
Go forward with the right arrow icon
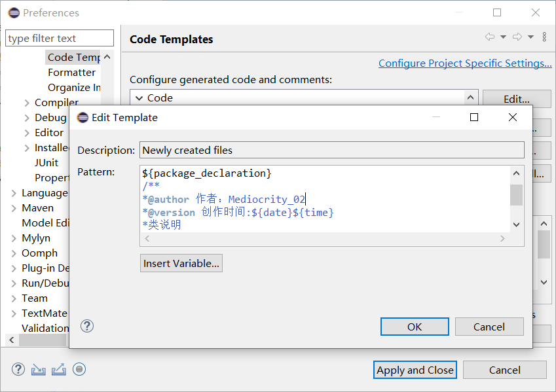click(x=517, y=37)
